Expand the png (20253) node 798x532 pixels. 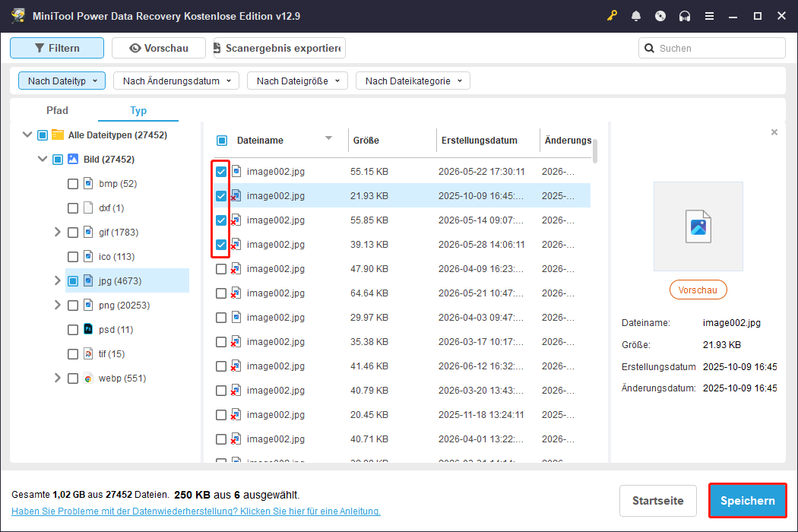pos(58,305)
